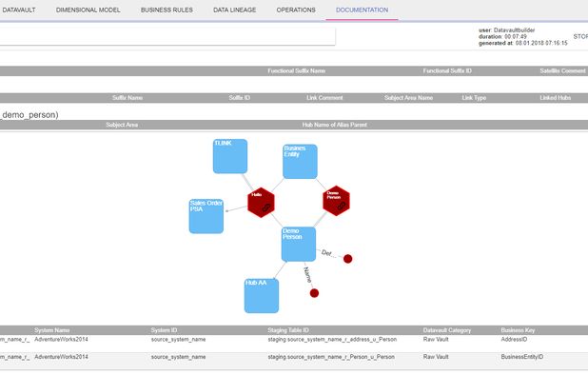Click the Staging Table ID column header
This screenshot has width=588, height=375.
coord(288,330)
